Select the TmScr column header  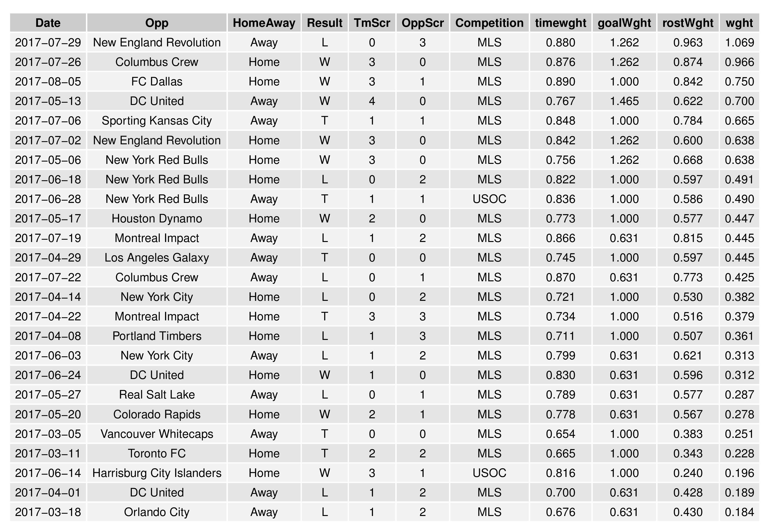(372, 23)
